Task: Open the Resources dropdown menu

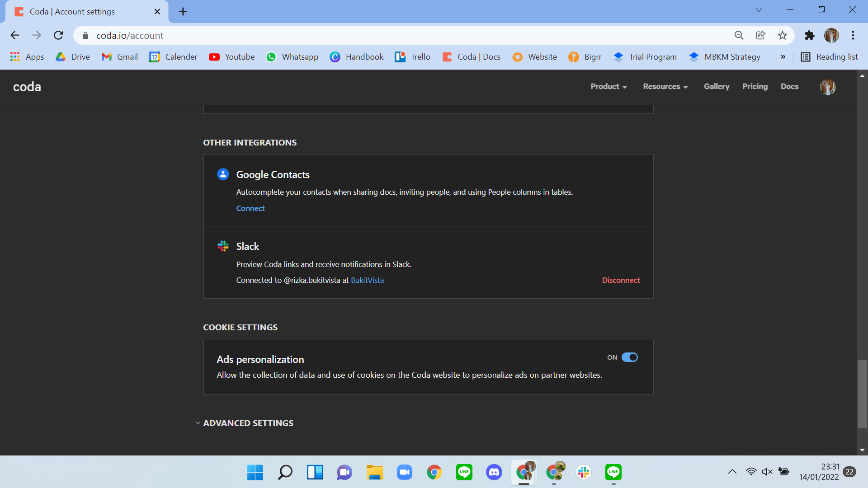Action: (665, 87)
